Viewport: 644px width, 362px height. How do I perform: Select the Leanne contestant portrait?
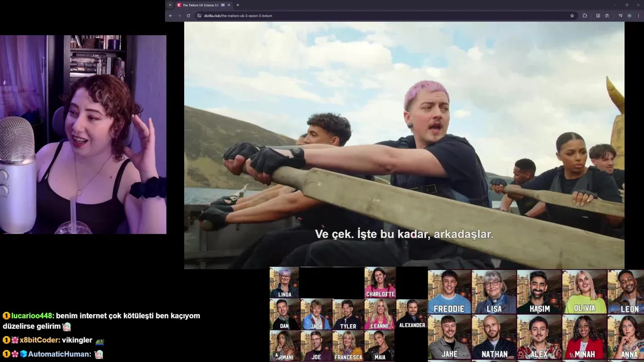[x=380, y=314]
